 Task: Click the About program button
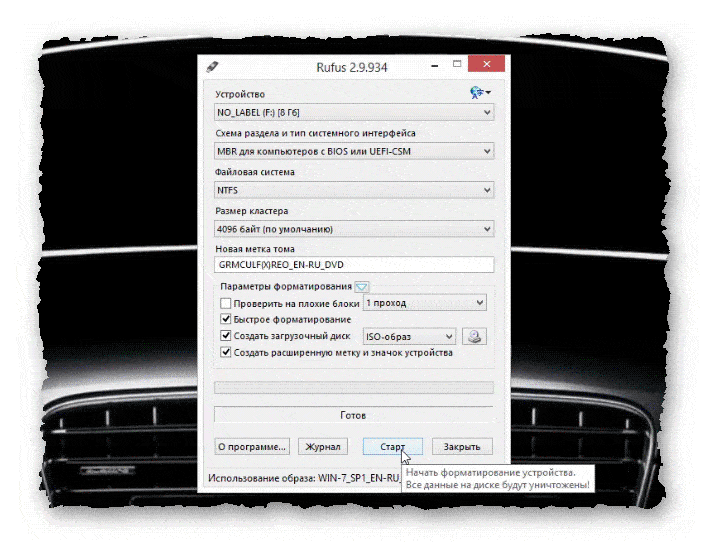(x=252, y=447)
